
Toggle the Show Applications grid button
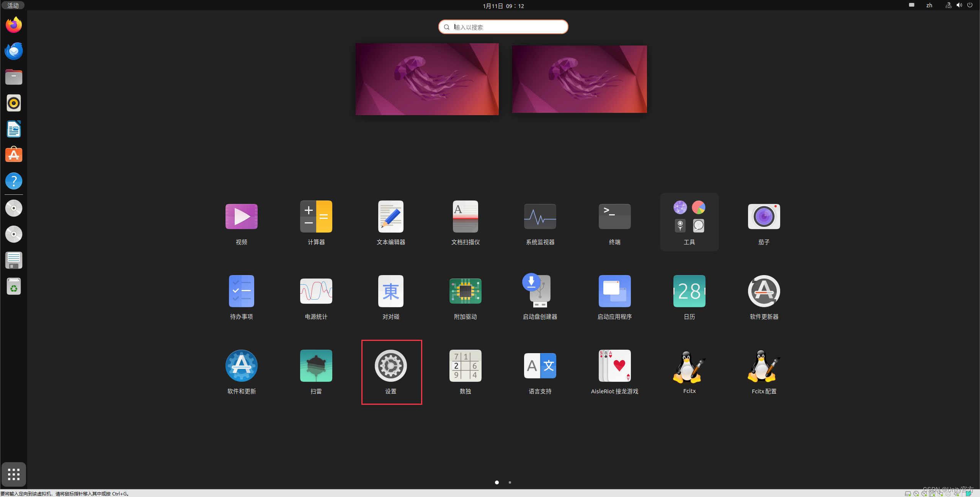pyautogui.click(x=14, y=474)
